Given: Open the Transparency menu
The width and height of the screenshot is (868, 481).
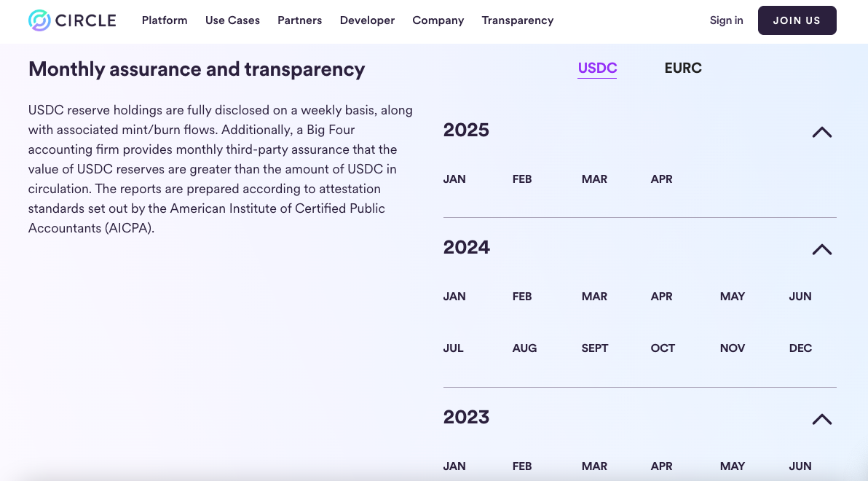Looking at the screenshot, I should pyautogui.click(x=518, y=20).
